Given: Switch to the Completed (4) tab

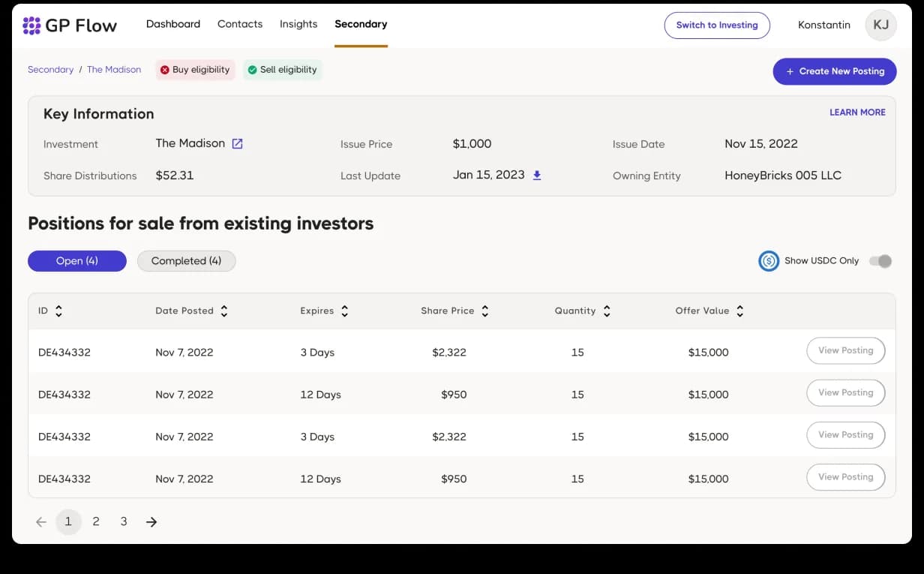Looking at the screenshot, I should 186,261.
